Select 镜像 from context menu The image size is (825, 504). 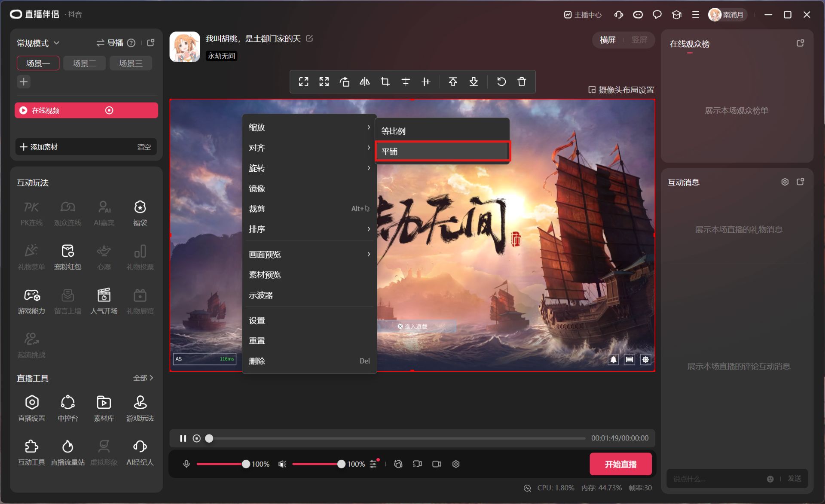tap(309, 188)
